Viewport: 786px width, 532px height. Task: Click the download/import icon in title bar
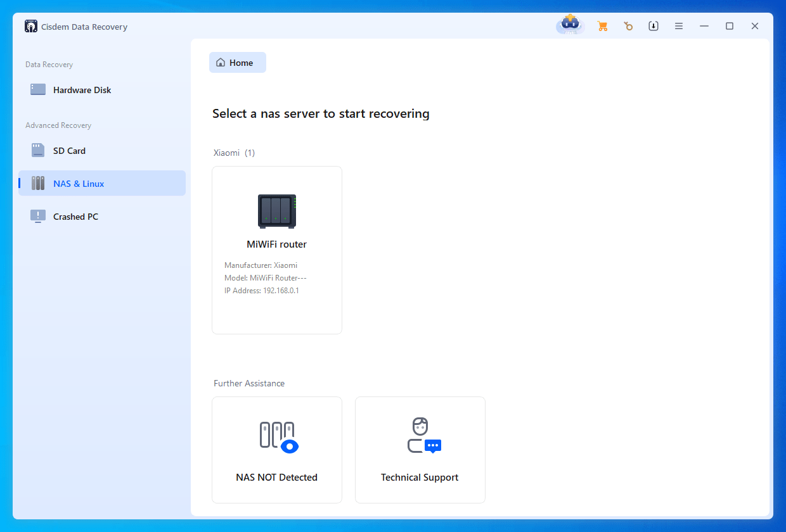[x=654, y=26]
